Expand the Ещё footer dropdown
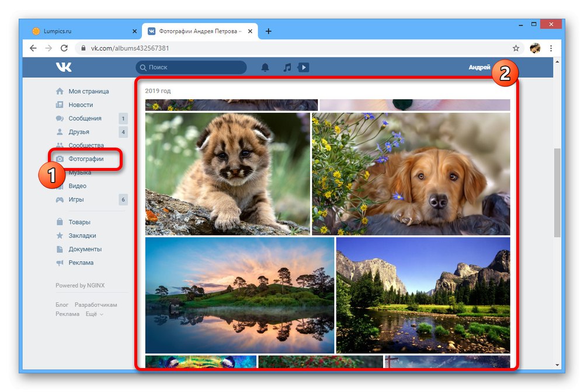584x392 pixels. 95,314
